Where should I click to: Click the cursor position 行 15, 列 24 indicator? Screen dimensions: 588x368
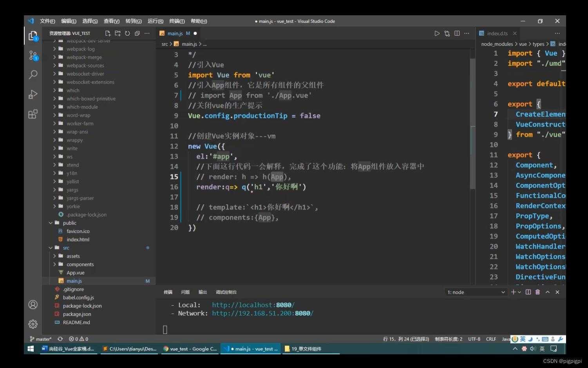(406, 339)
